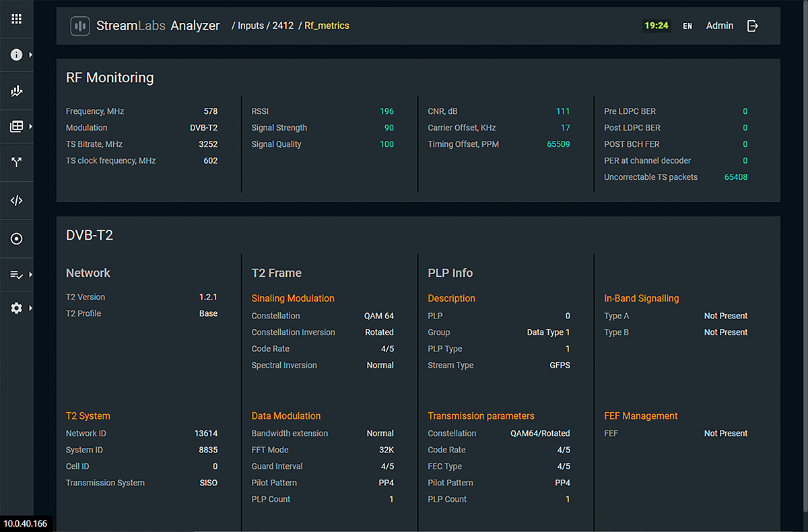The height and width of the screenshot is (532, 808).
Task: Click Constellation Inversion value Rotated
Action: click(x=380, y=332)
